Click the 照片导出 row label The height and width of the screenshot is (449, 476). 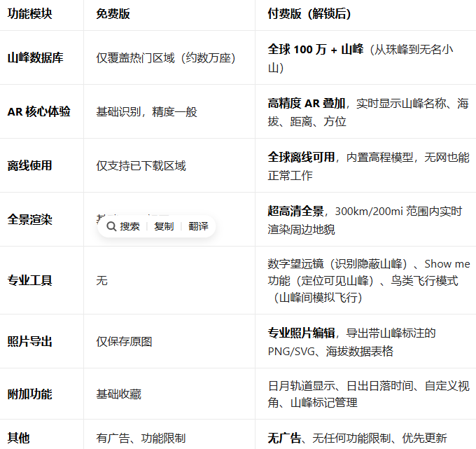(x=29, y=342)
